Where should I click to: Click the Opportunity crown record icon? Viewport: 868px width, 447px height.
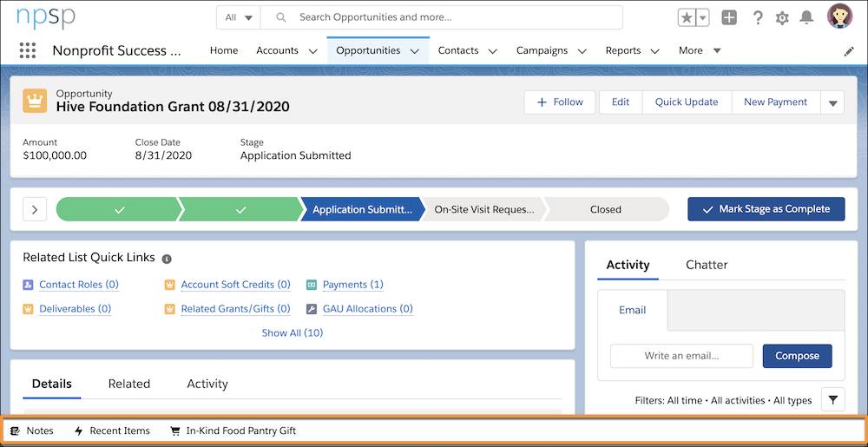click(35, 101)
